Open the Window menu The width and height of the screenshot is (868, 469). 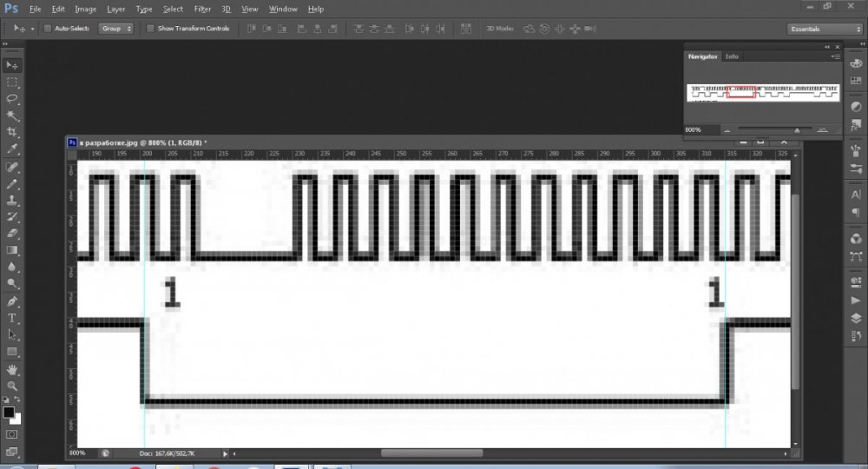point(283,9)
